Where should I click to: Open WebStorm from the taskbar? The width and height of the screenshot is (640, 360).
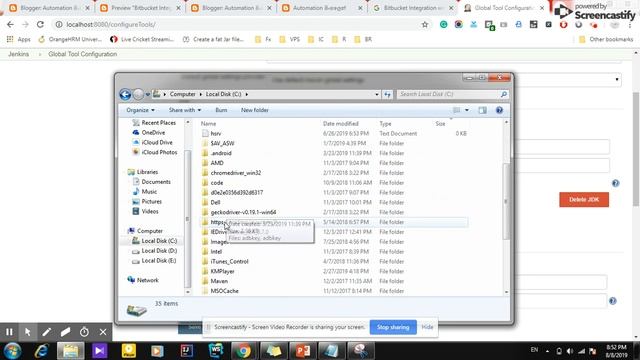[215, 351]
